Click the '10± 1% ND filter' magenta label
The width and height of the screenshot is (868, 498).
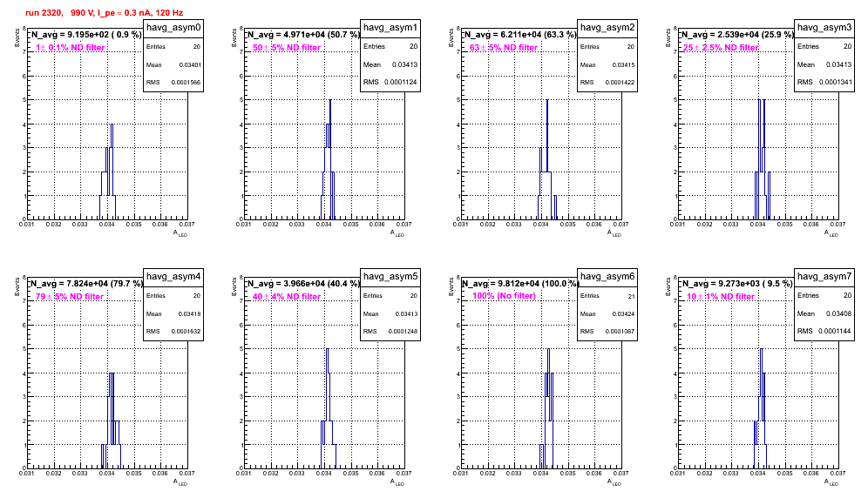[x=721, y=297]
